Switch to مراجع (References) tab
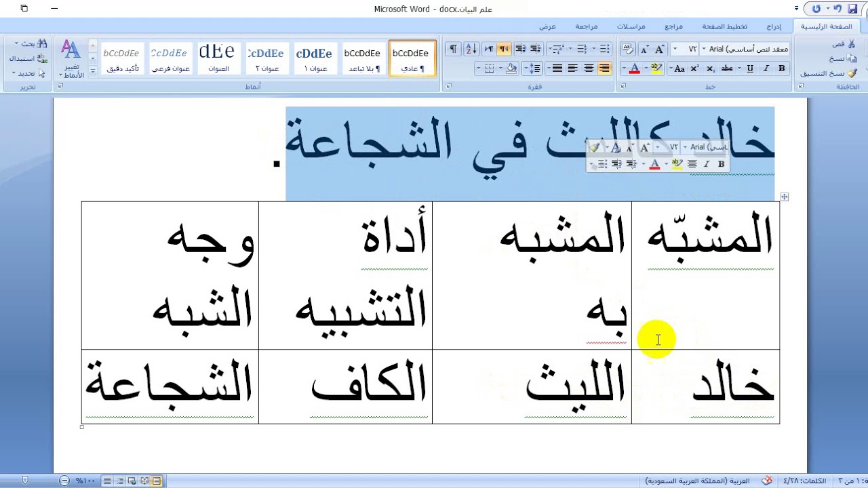Screen dimensions: 868x488 click(x=673, y=26)
